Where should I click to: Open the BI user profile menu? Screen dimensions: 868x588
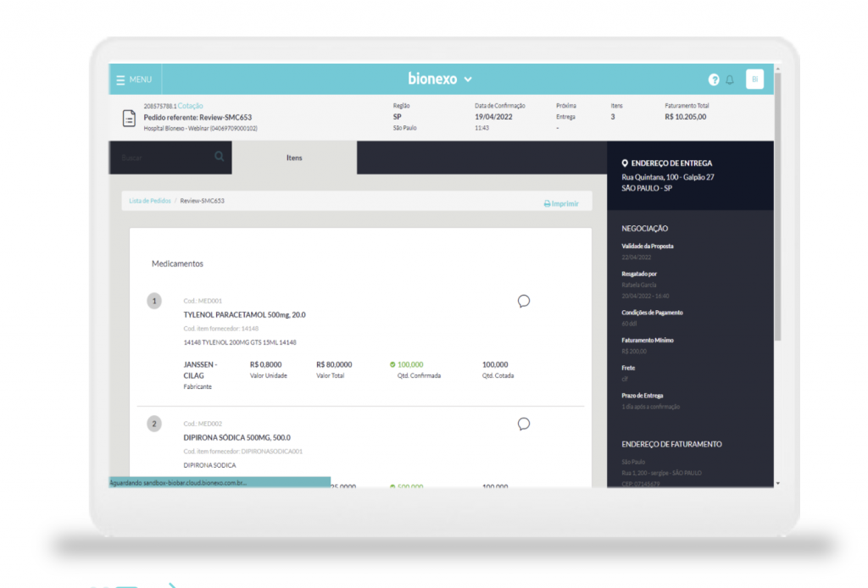pos(754,80)
